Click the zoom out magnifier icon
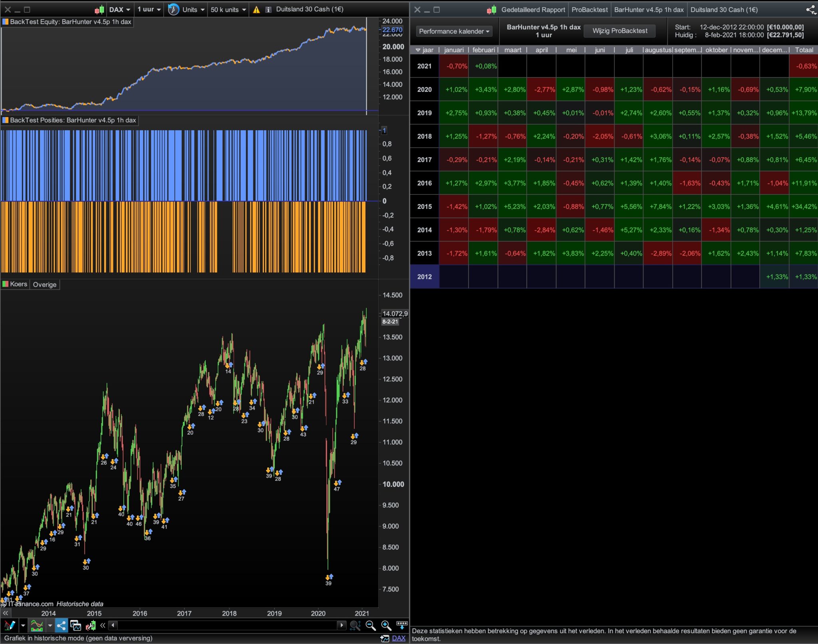 [x=370, y=626]
